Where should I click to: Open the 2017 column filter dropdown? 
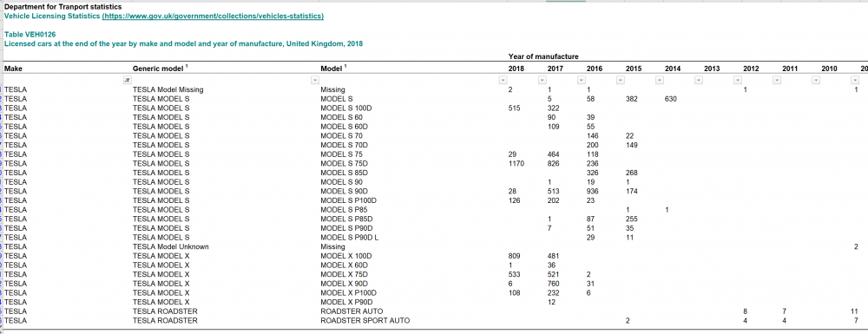(582, 80)
